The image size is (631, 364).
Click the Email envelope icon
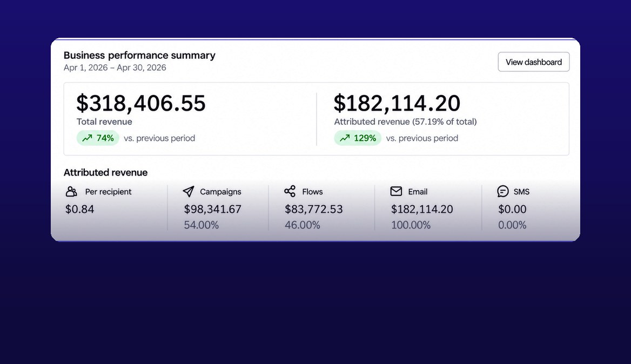click(x=396, y=191)
